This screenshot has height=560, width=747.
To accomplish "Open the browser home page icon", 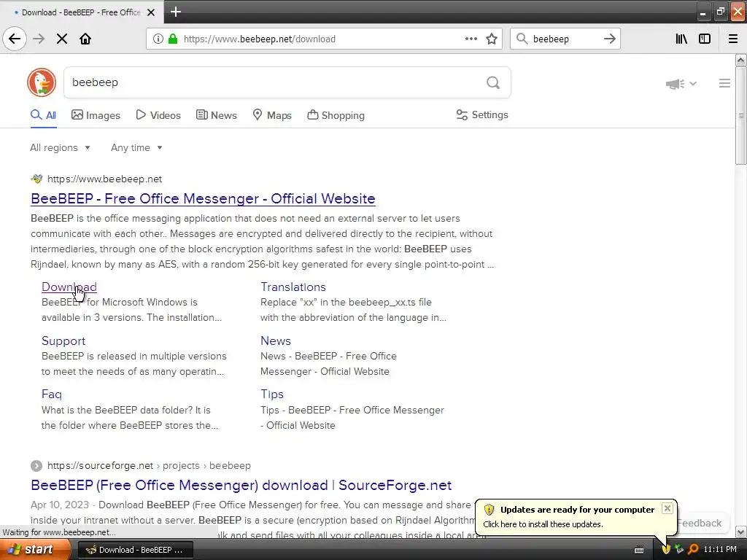I will click(85, 39).
